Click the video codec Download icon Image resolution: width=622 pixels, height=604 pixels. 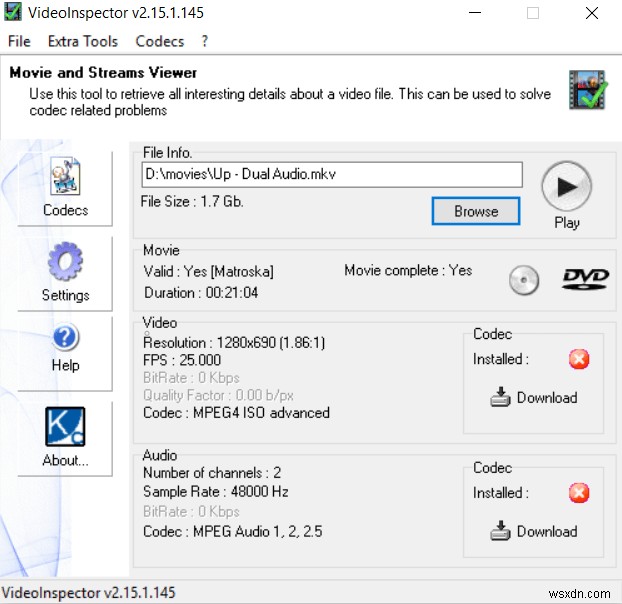coord(500,397)
